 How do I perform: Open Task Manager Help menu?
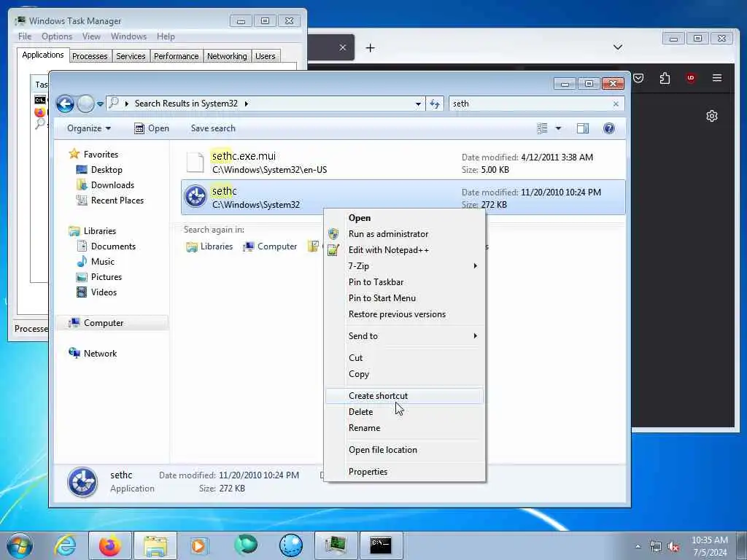click(x=166, y=36)
